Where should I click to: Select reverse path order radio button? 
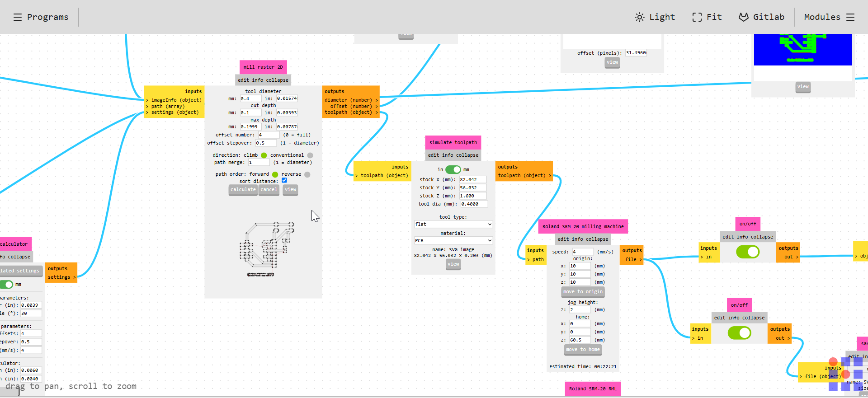pyautogui.click(x=307, y=174)
